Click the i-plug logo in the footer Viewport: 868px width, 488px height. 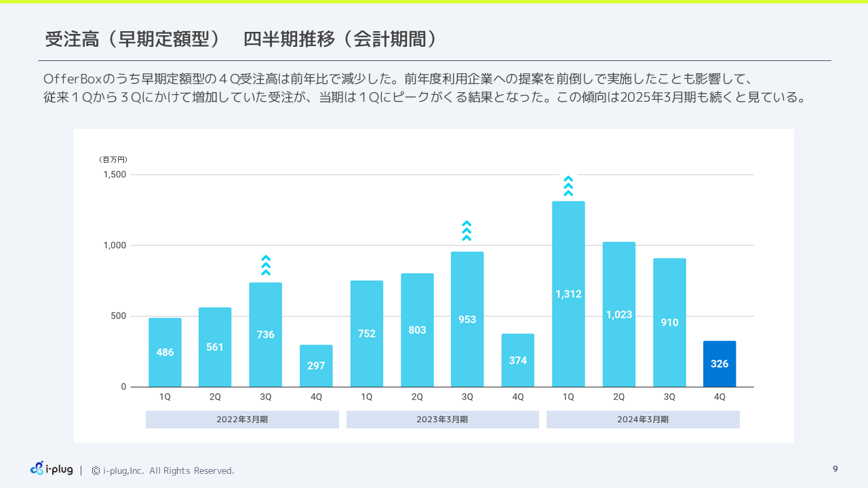(52, 468)
